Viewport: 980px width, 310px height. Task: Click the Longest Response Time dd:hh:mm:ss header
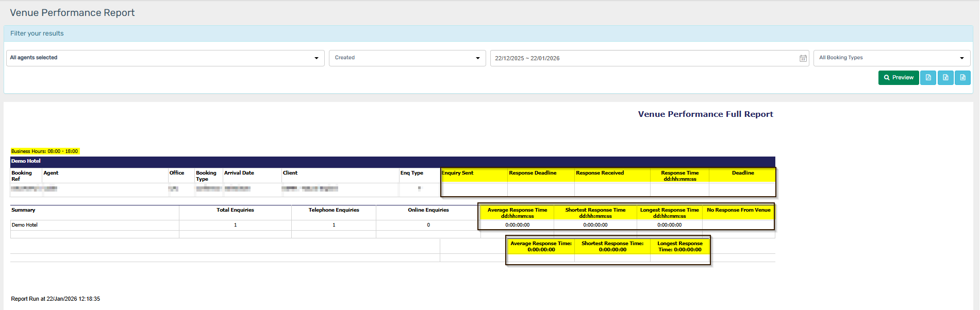click(670, 213)
